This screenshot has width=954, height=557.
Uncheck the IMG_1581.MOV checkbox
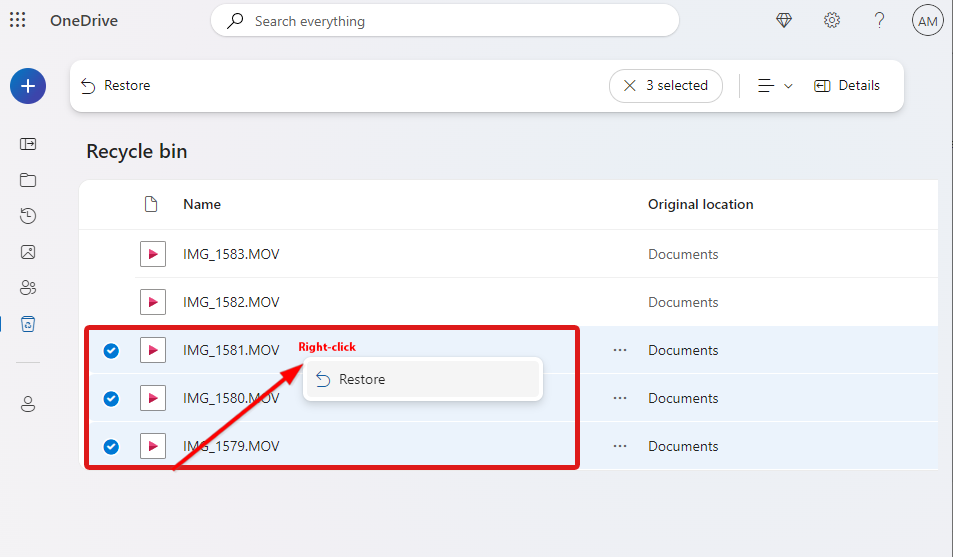click(111, 351)
